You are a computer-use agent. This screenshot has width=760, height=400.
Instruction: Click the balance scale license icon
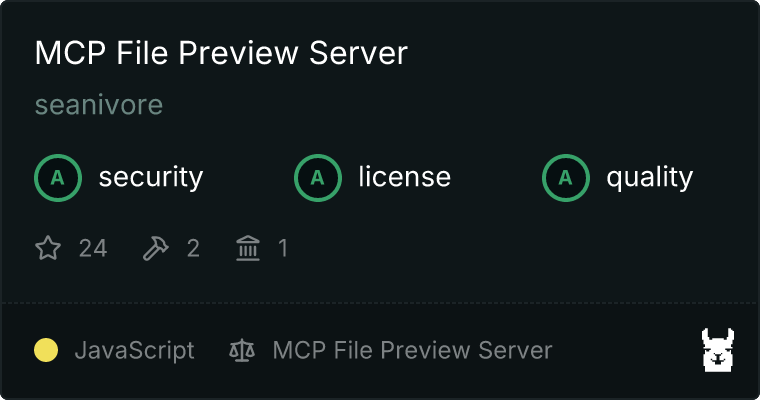(x=242, y=350)
